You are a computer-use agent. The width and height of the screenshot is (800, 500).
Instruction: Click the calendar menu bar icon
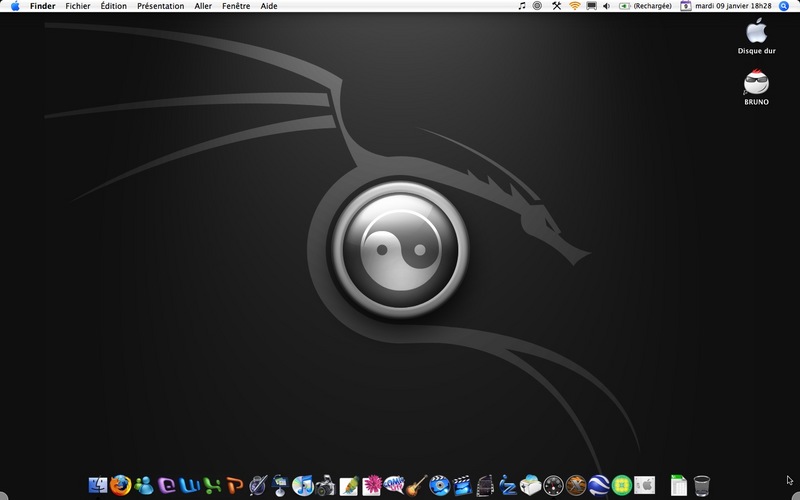pos(686,6)
